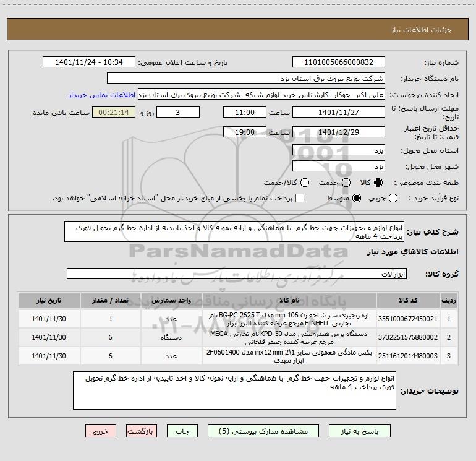The width and height of the screenshot is (476, 461).
Task: Click the validity time field 19:00
Action: click(x=245, y=132)
